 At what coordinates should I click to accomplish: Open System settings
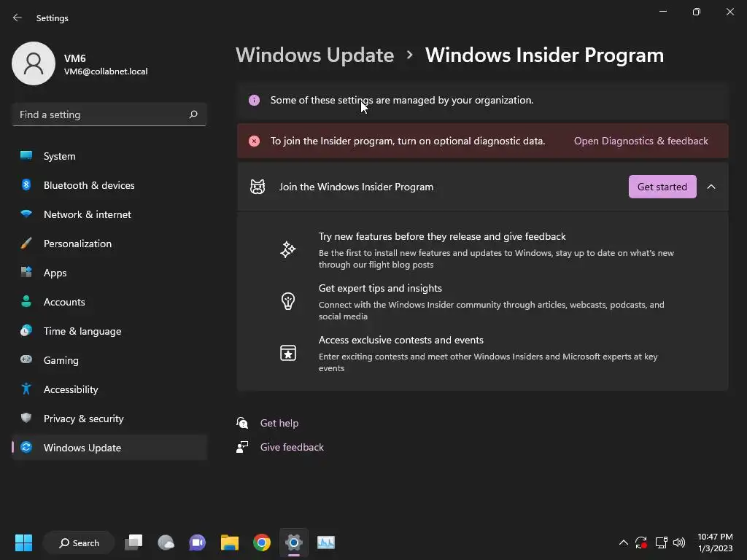pos(109,156)
